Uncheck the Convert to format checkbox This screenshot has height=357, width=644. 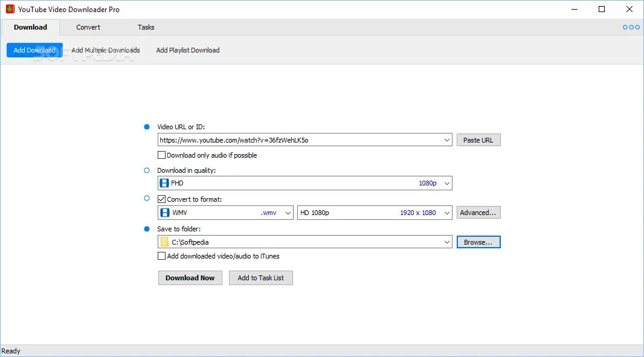point(162,199)
